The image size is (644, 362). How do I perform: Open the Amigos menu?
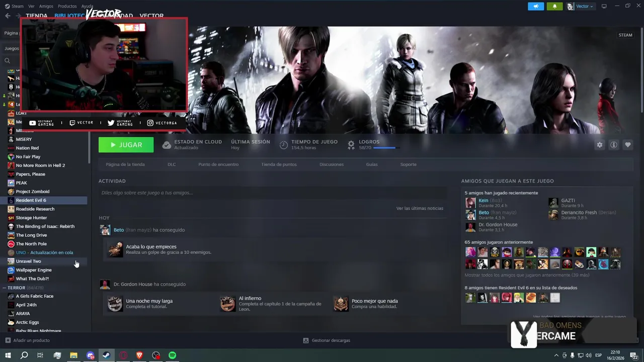coord(46,6)
